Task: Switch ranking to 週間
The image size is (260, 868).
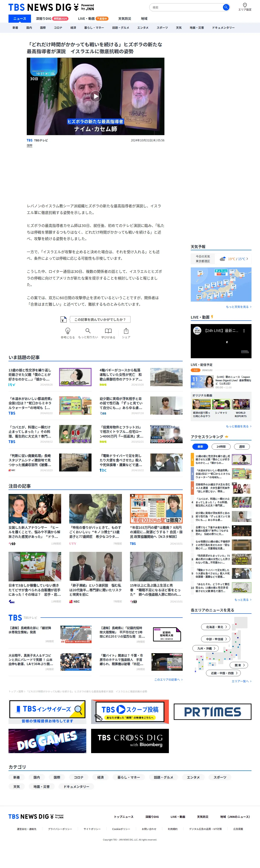Action: click(x=242, y=446)
